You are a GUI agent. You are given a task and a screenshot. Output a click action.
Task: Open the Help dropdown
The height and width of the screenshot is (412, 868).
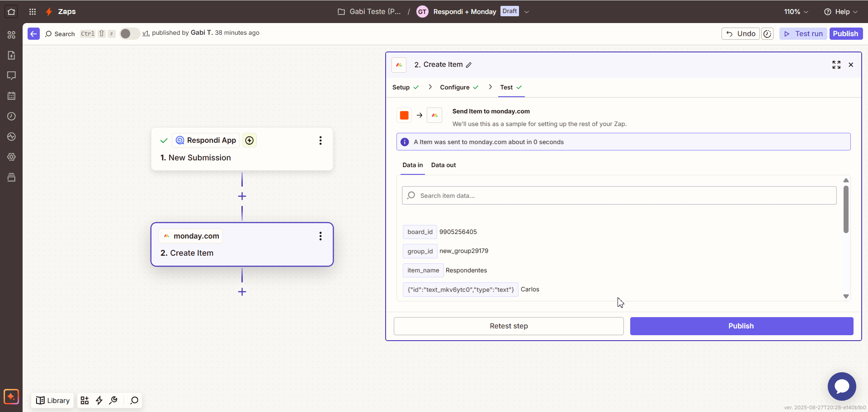[x=840, y=12]
